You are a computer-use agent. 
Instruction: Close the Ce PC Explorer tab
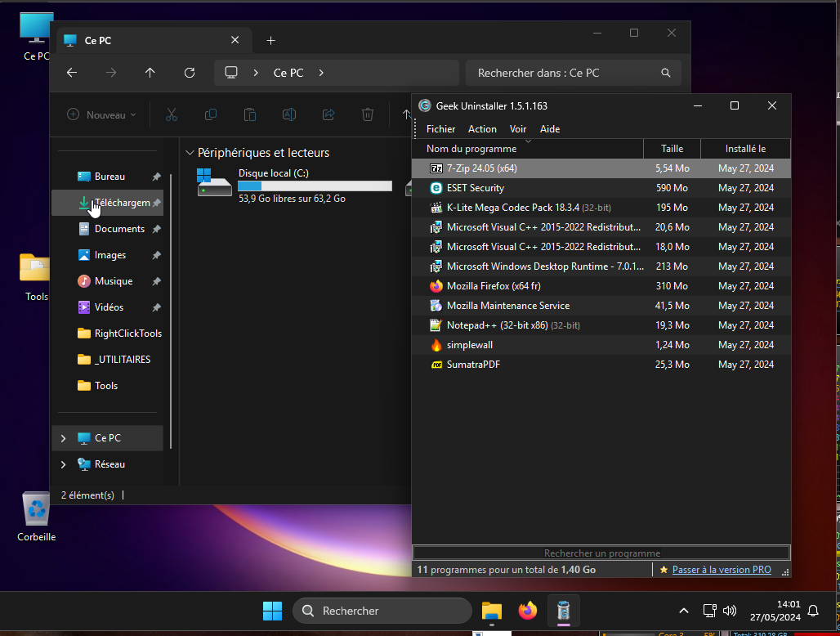click(x=235, y=40)
